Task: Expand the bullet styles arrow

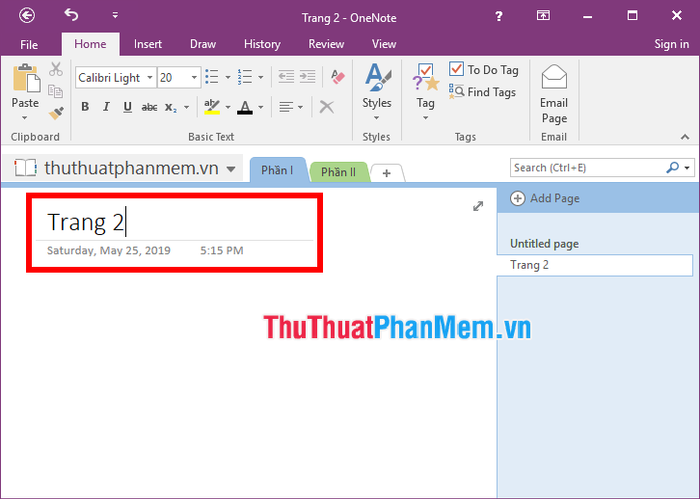Action: pyautogui.click(x=228, y=77)
